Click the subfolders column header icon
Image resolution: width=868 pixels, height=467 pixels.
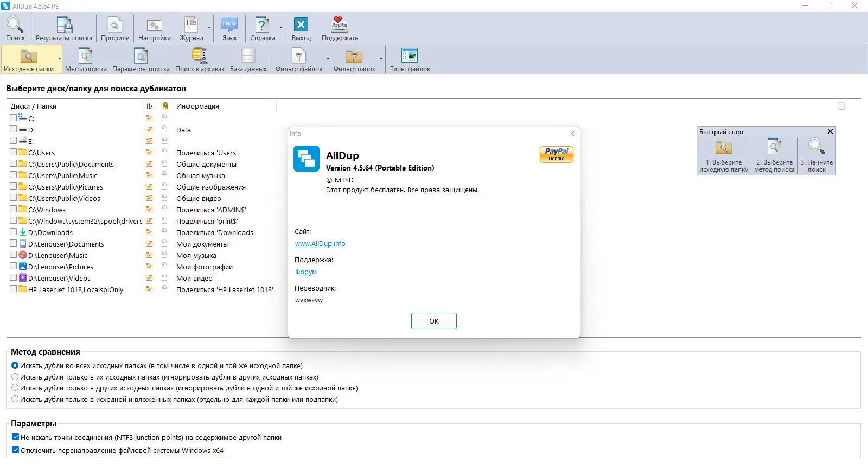pos(150,106)
